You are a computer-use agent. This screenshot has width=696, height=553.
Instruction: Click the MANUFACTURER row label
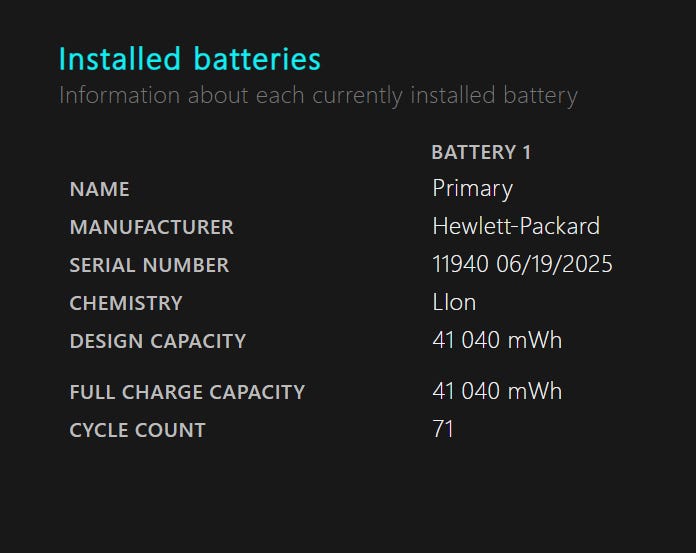click(x=152, y=227)
